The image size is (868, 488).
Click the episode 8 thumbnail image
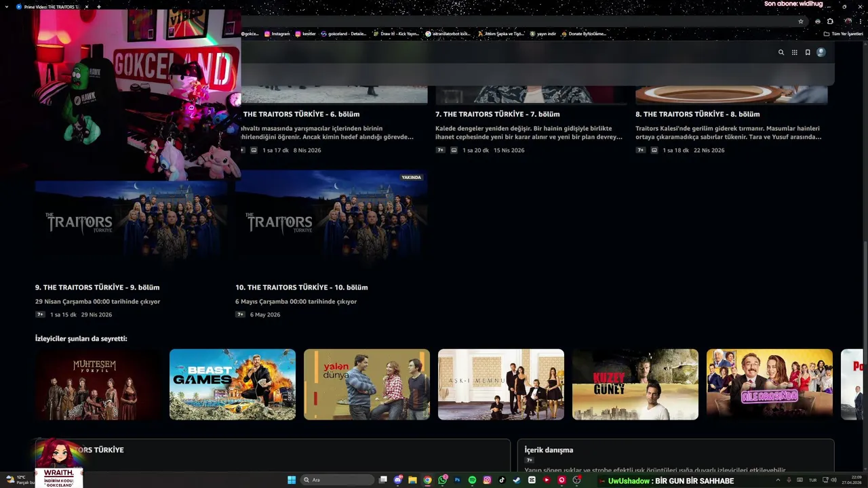click(x=731, y=95)
